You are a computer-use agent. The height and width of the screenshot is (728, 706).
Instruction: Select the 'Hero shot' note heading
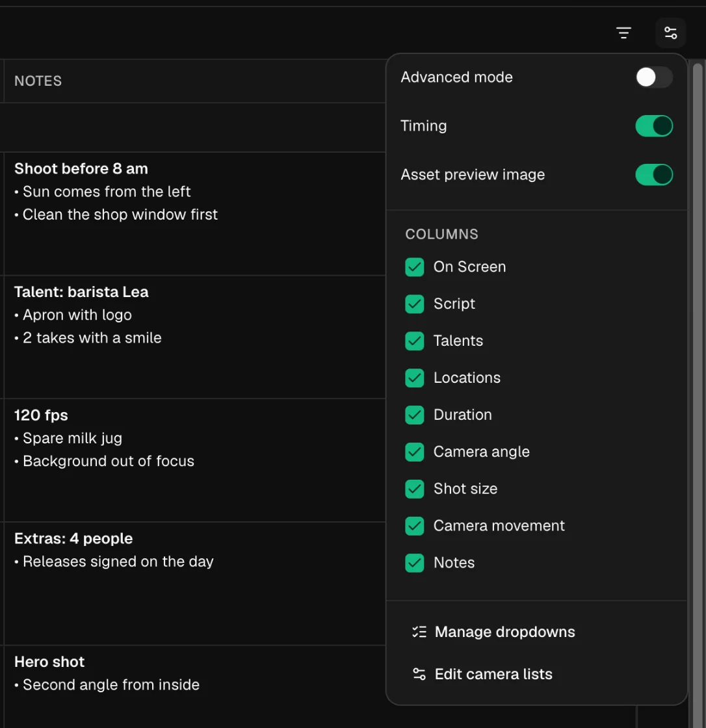click(x=49, y=662)
